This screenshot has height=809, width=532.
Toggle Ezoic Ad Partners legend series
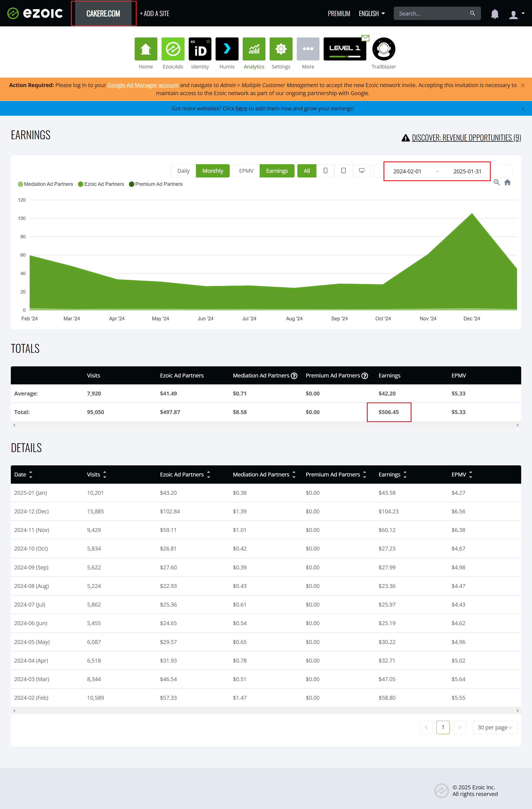[101, 184]
